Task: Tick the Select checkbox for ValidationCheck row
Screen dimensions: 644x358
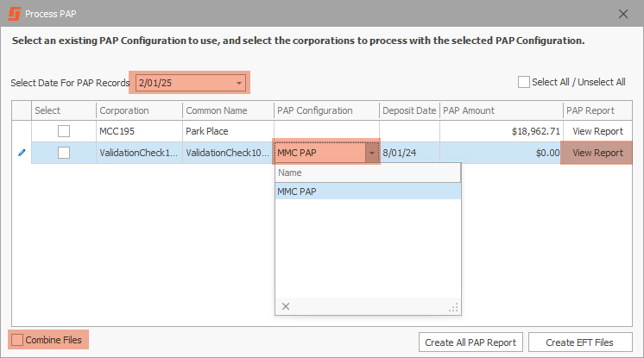Action: click(x=64, y=153)
